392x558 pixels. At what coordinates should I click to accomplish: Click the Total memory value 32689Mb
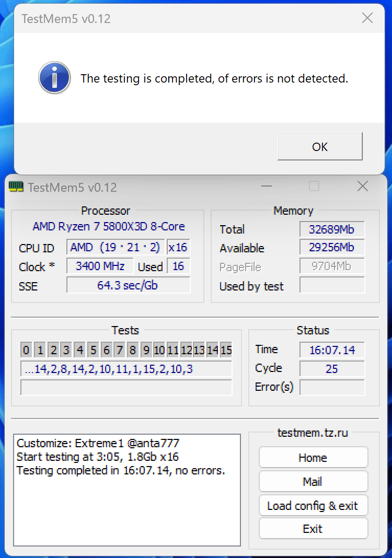[x=332, y=229]
